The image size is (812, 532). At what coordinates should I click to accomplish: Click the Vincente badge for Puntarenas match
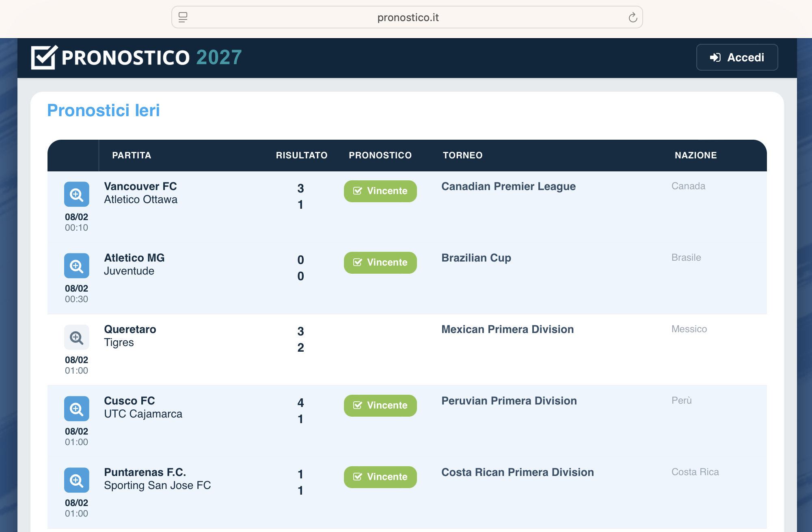click(380, 477)
